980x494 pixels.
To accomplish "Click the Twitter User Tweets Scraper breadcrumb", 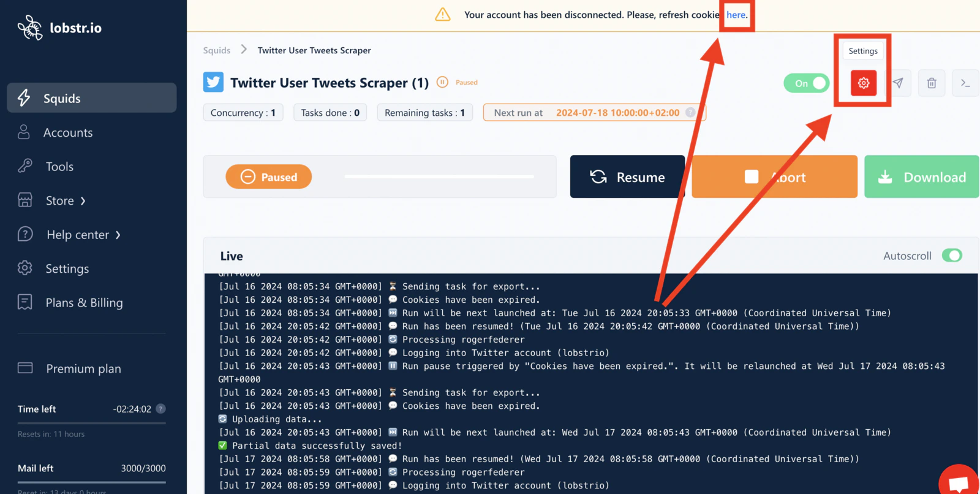I will (x=314, y=50).
